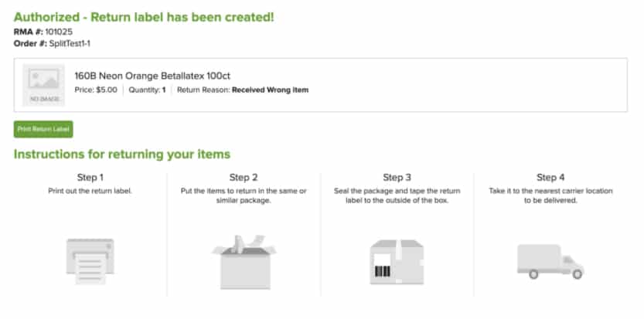Click the Instructions for returning your items heading

122,154
